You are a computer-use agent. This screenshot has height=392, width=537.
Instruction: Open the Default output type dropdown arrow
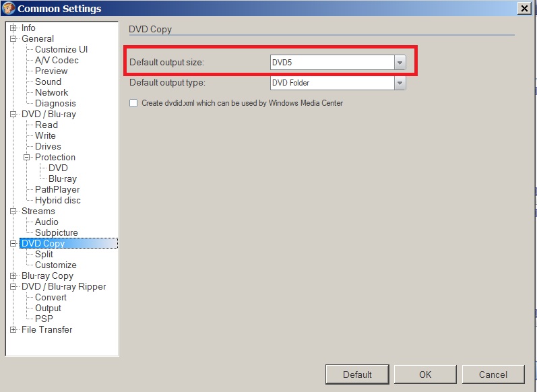click(400, 83)
